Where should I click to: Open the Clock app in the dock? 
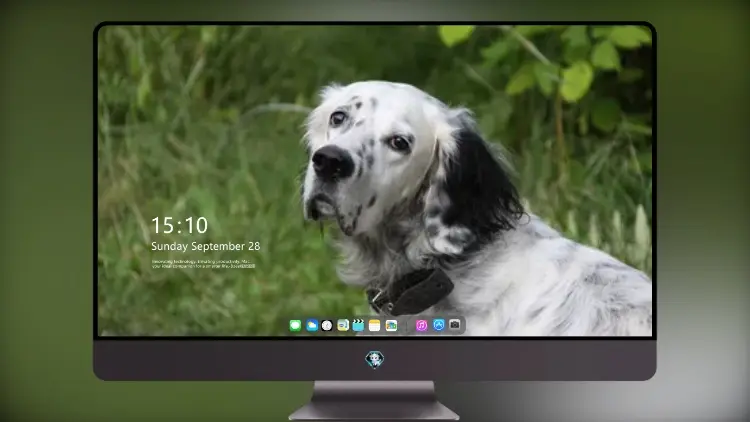click(x=327, y=326)
